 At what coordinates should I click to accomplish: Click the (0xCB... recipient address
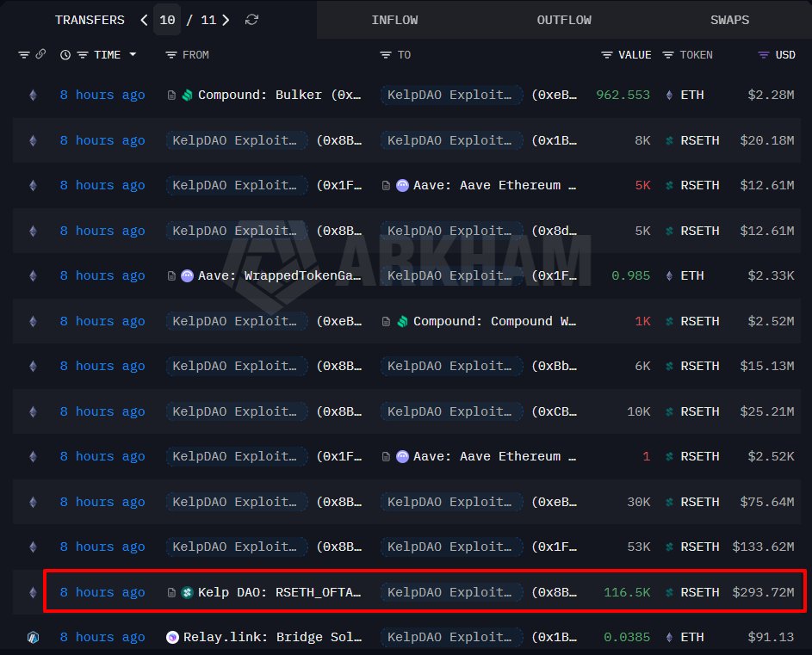tap(555, 411)
